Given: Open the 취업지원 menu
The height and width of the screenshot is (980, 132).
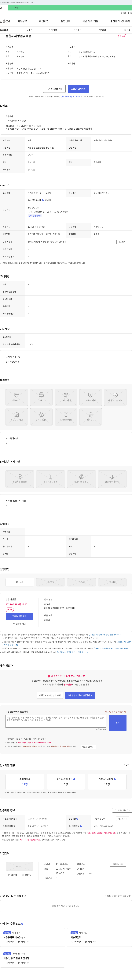Looking at the screenshot, I should (44, 21).
